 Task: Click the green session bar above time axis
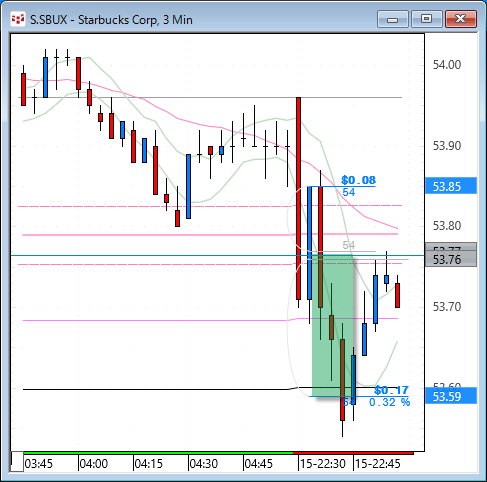coord(158,453)
